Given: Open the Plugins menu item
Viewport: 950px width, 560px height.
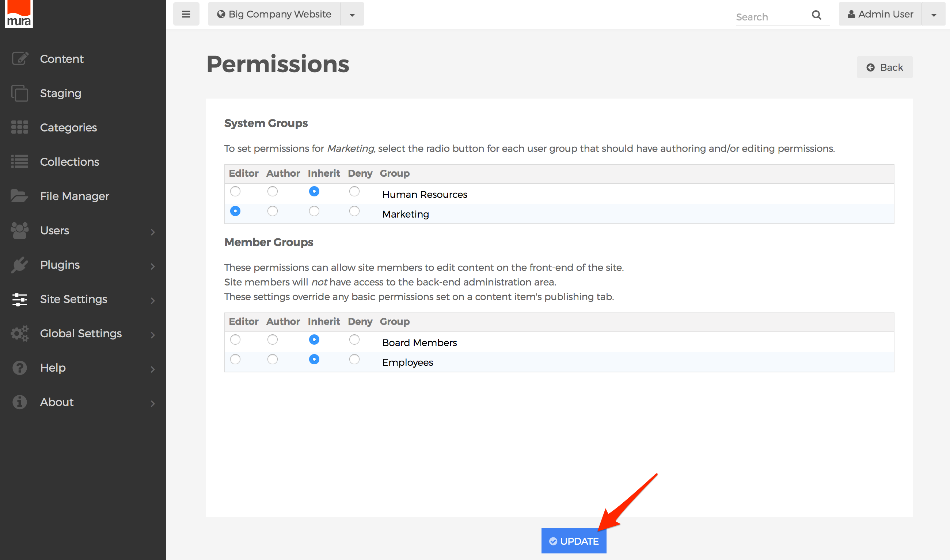Looking at the screenshot, I should pos(60,265).
